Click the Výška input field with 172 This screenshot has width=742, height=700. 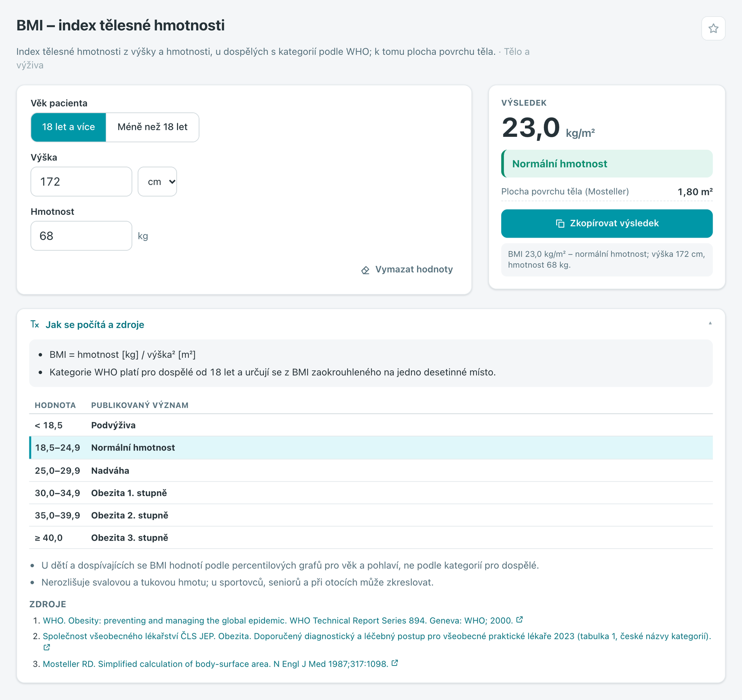(81, 182)
